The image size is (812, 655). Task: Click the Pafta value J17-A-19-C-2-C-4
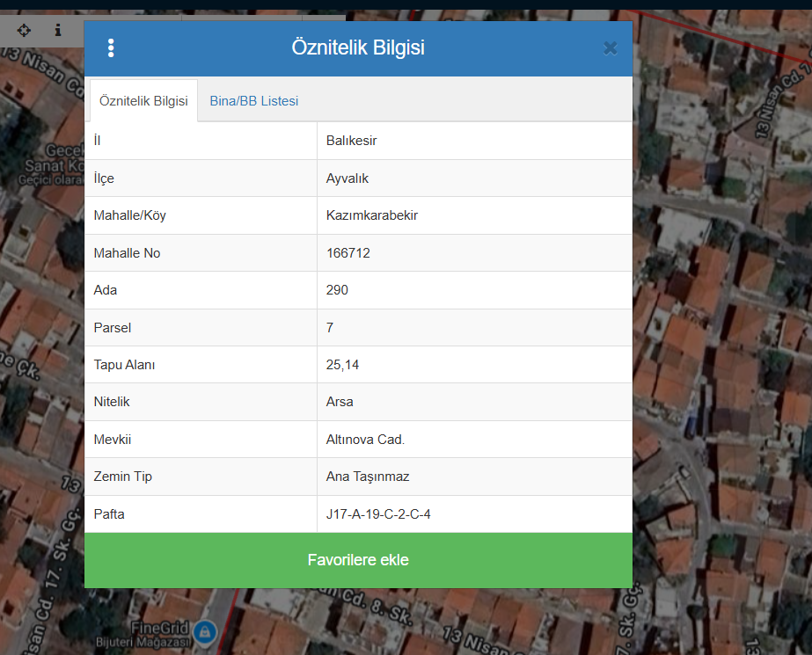[378, 514]
